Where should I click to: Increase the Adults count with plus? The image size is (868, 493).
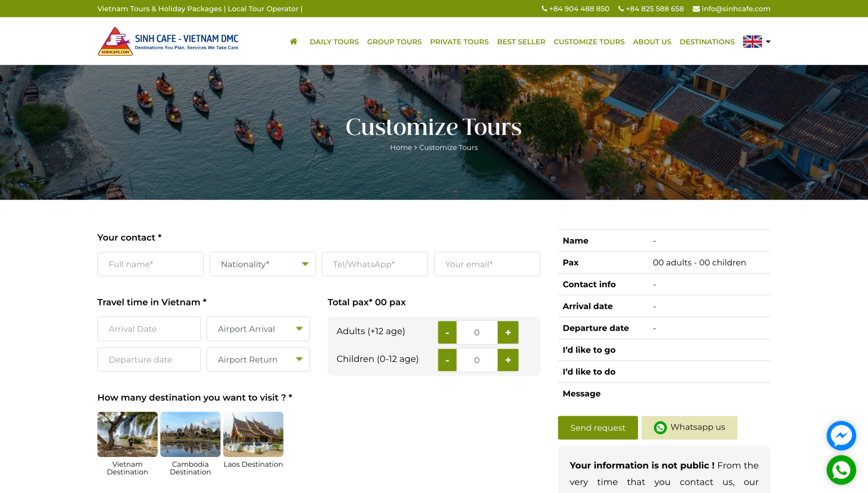click(x=508, y=332)
